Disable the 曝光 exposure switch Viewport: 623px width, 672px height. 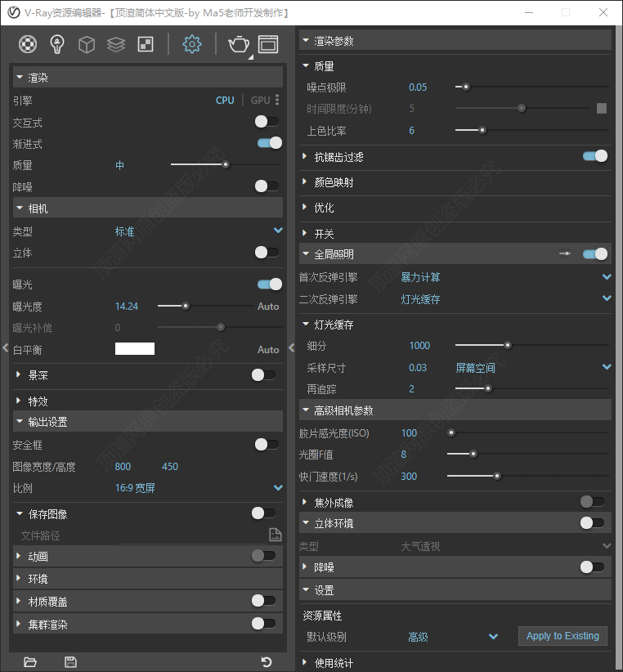coord(270,284)
